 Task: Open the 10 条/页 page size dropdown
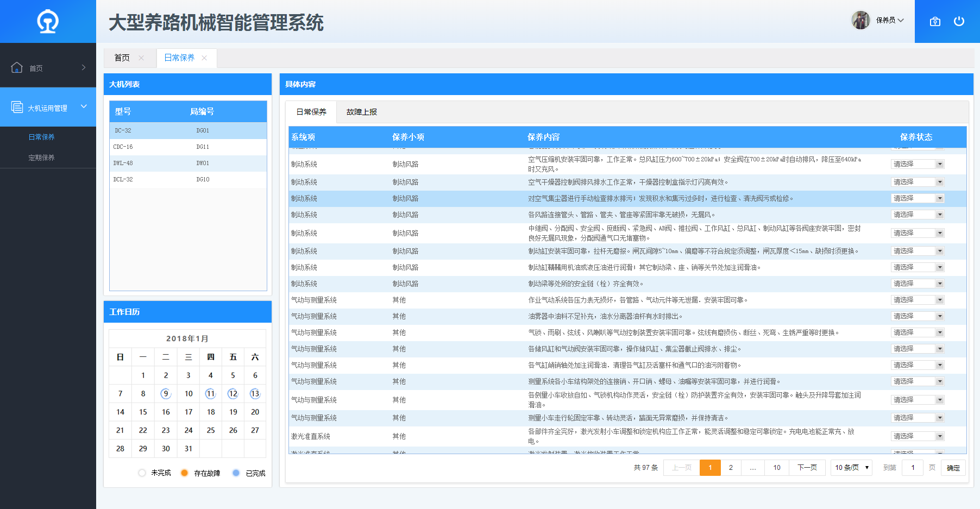coord(851,468)
